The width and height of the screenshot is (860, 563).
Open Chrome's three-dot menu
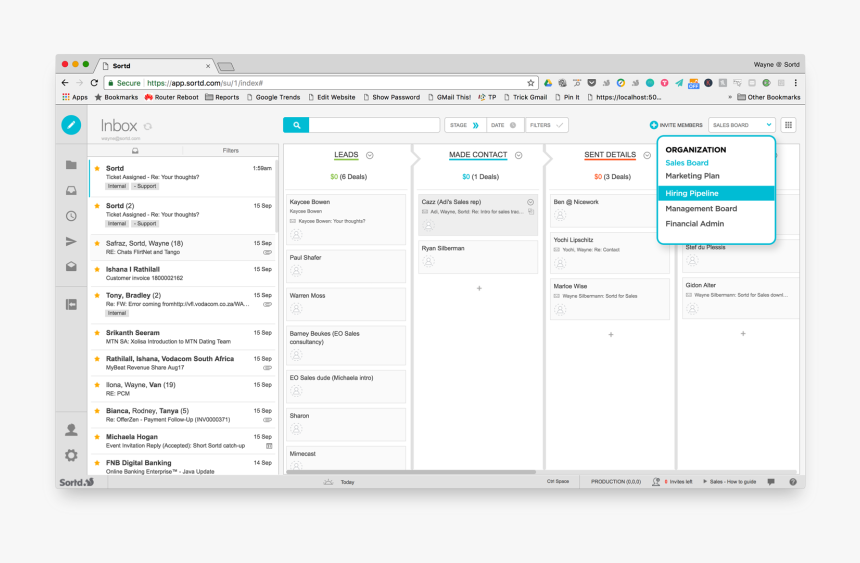pos(795,83)
